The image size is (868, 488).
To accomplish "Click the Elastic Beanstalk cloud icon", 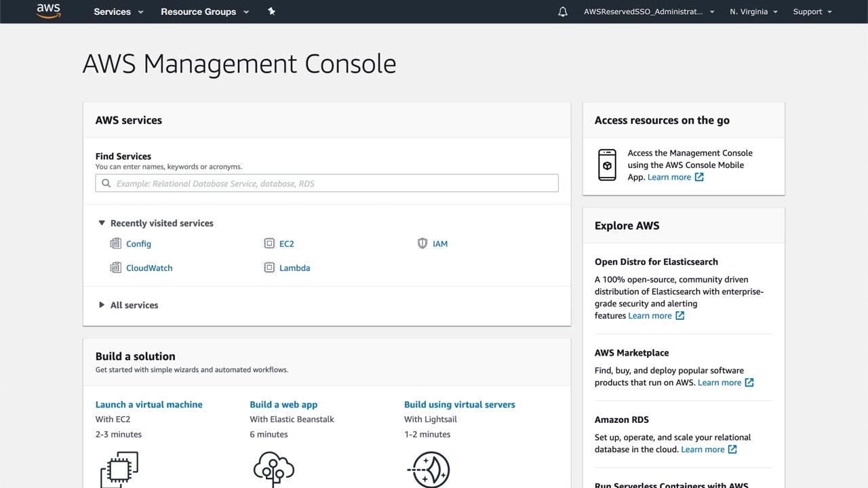I will (273, 468).
